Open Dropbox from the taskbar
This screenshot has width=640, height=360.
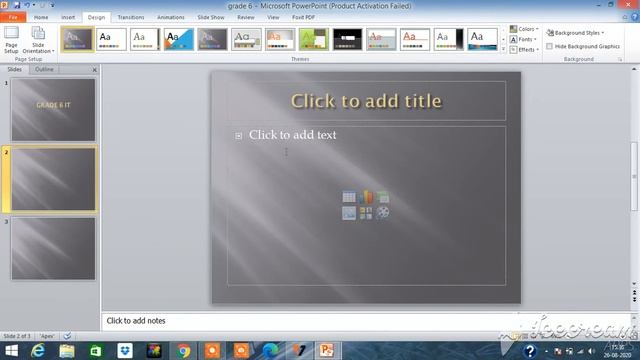[124, 351]
